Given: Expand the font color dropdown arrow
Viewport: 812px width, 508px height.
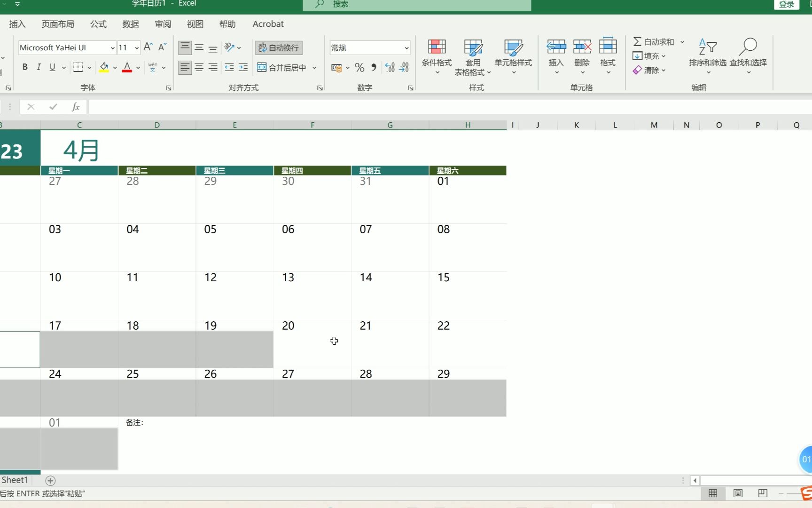Looking at the screenshot, I should tap(138, 68).
